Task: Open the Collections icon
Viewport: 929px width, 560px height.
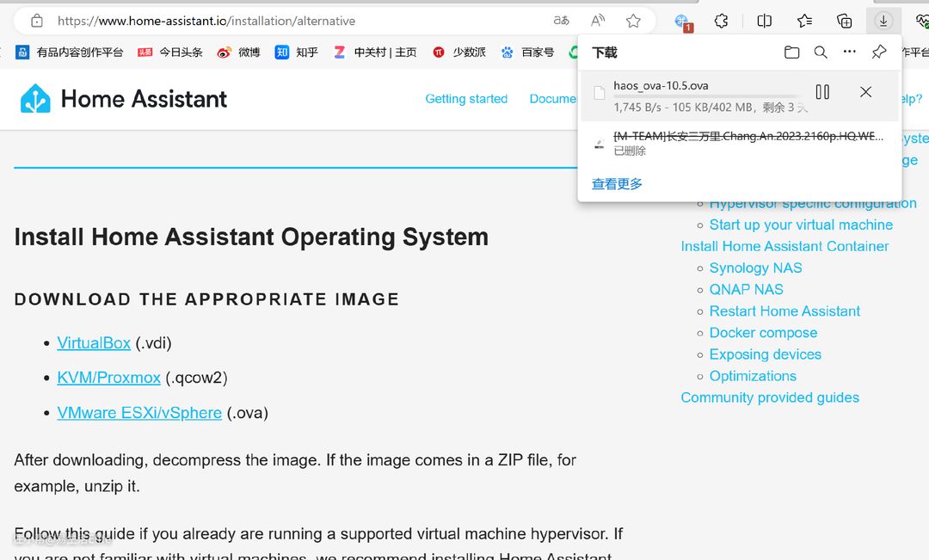Action: 845,21
